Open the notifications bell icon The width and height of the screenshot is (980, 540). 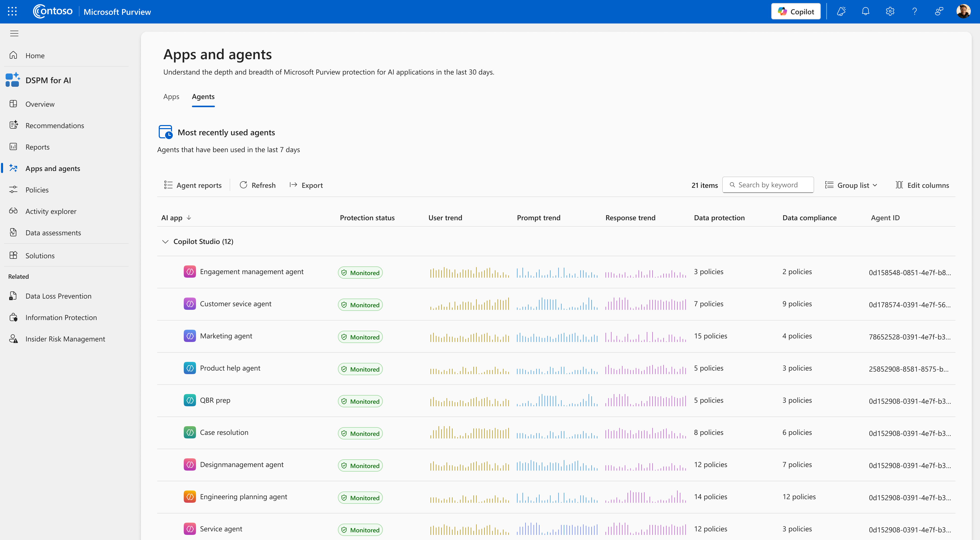tap(865, 11)
